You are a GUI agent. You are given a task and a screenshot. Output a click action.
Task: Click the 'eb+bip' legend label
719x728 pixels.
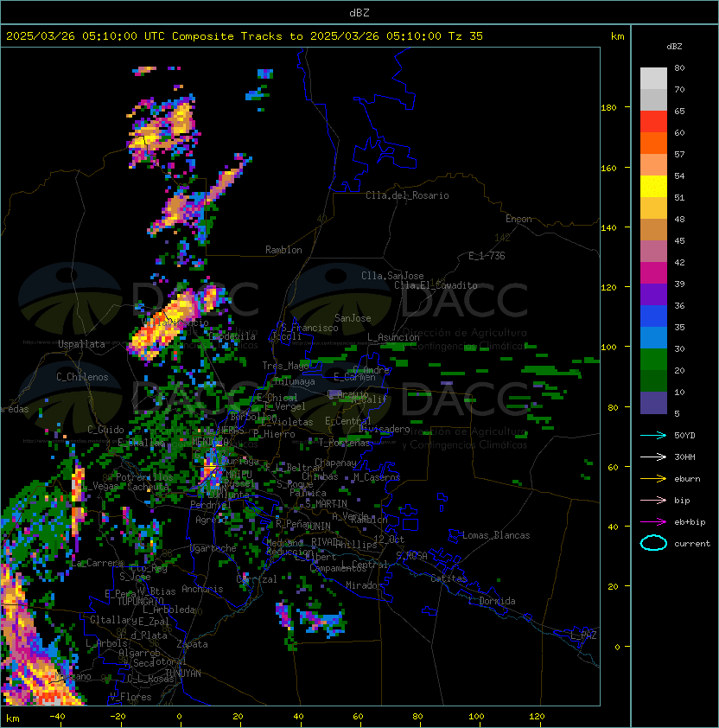point(690,522)
